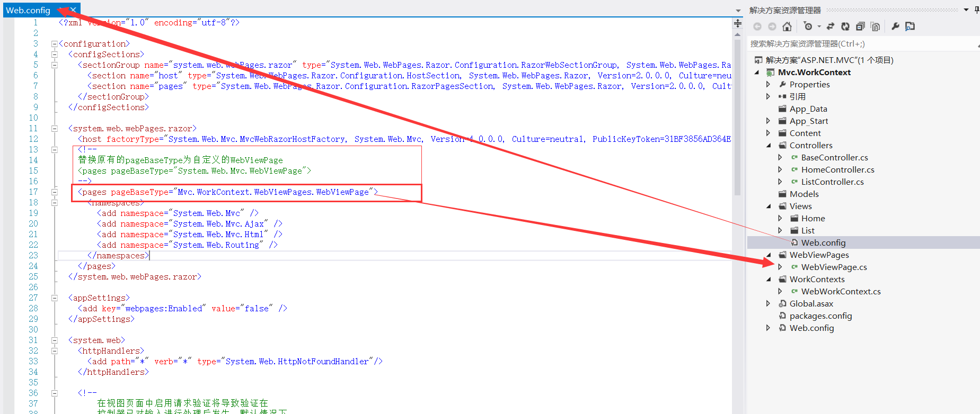This screenshot has height=414, width=980.
Task: Collapse the Mvc.WorkContext project node
Action: (757, 73)
